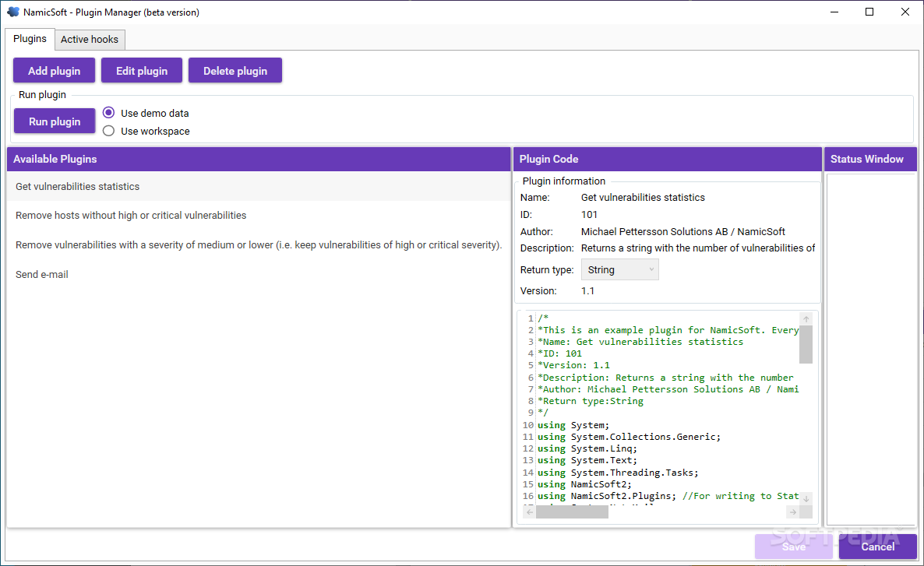Click the Author value Michael Pettersson Solutions AB

coord(683,231)
